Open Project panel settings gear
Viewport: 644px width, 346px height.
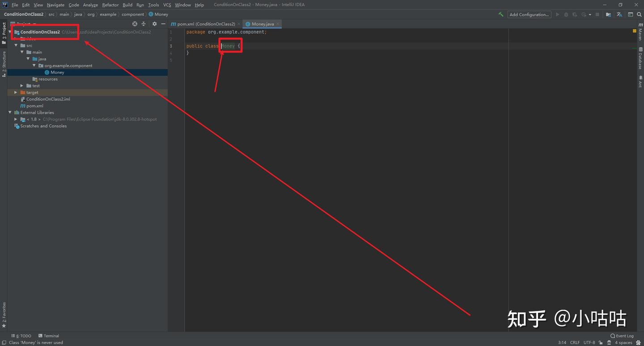(x=154, y=24)
